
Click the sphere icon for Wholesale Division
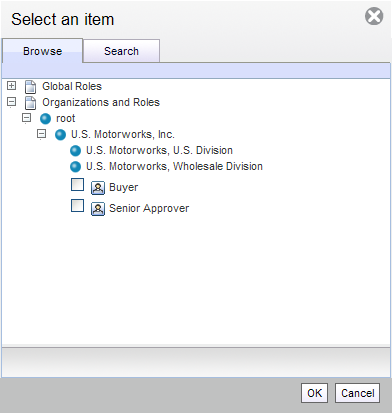tap(76, 167)
